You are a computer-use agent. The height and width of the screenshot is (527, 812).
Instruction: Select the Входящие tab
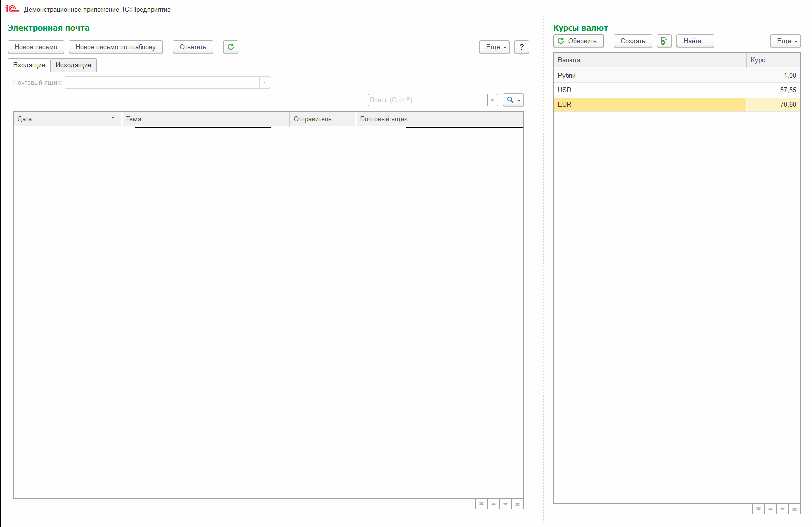[x=29, y=65]
